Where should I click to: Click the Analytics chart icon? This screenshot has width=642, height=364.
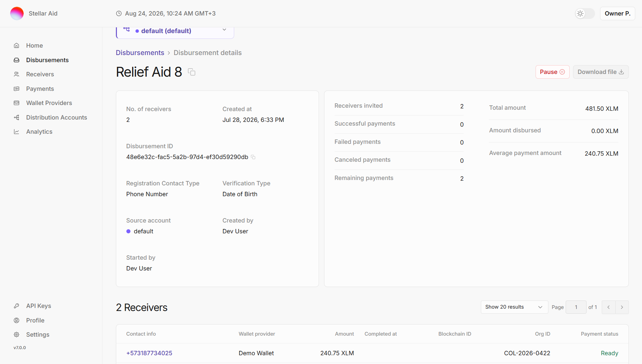coord(16,132)
